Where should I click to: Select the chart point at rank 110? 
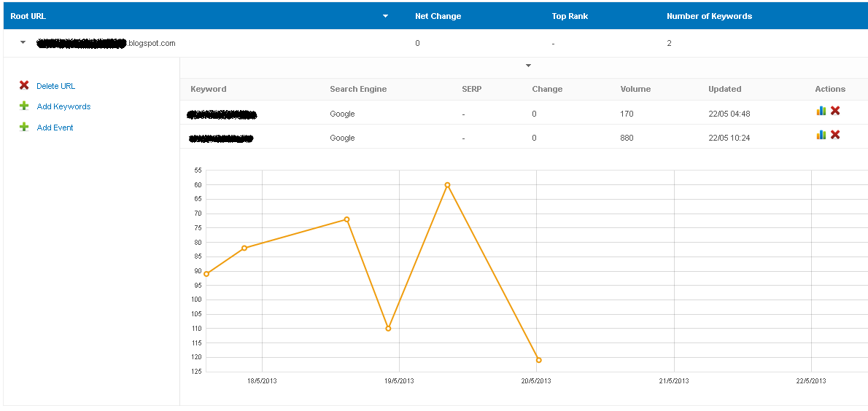[x=388, y=329]
